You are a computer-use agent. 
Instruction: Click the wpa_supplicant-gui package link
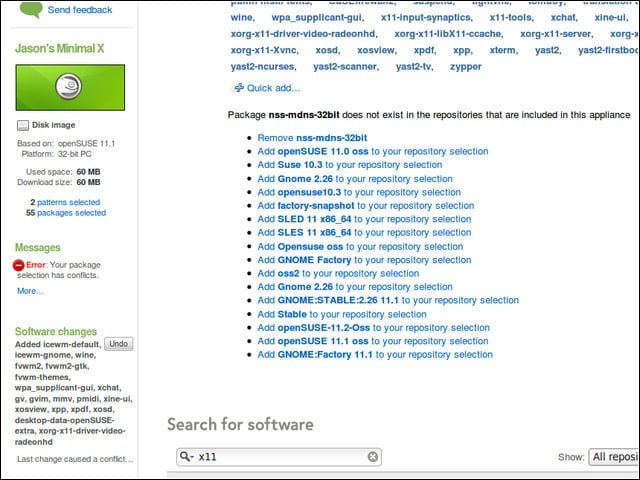point(318,18)
